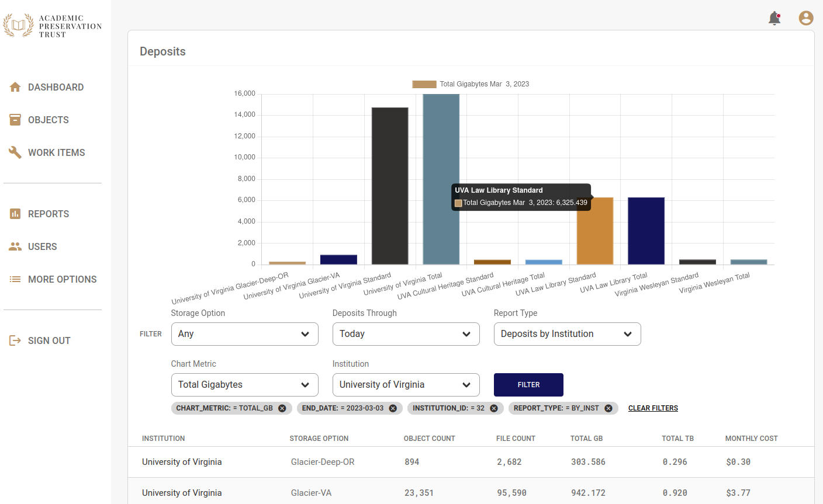
Task: Open the Report Type dropdown
Action: tap(567, 334)
